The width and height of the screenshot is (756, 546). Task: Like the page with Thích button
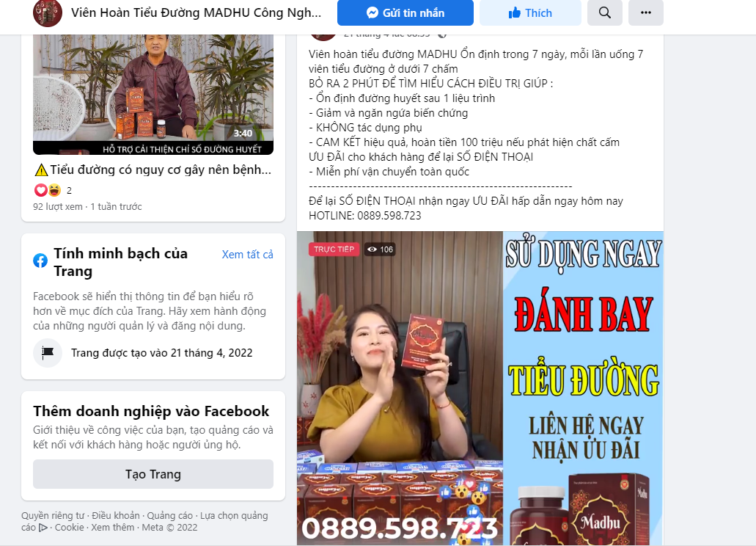point(530,12)
